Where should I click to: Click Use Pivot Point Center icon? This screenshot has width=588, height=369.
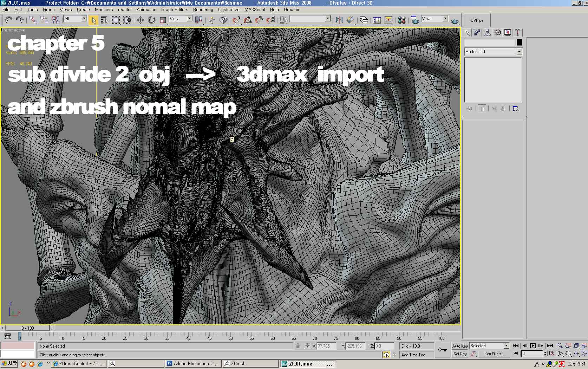click(198, 20)
